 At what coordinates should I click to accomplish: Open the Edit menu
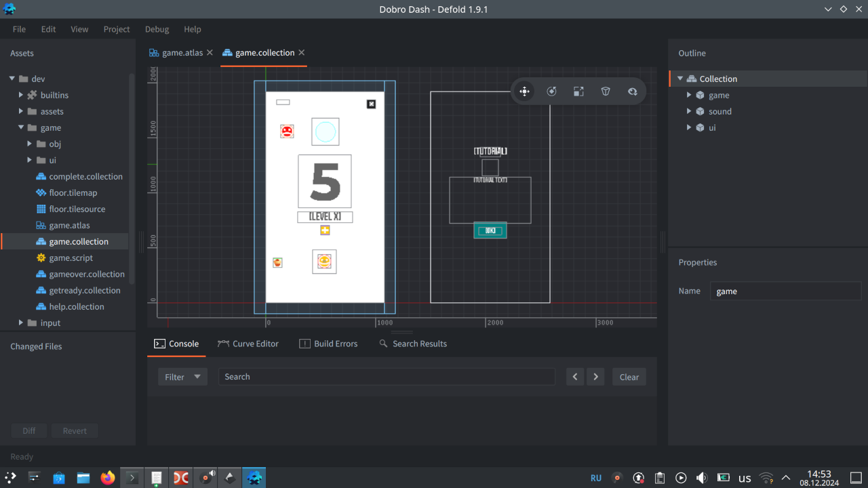click(x=48, y=29)
